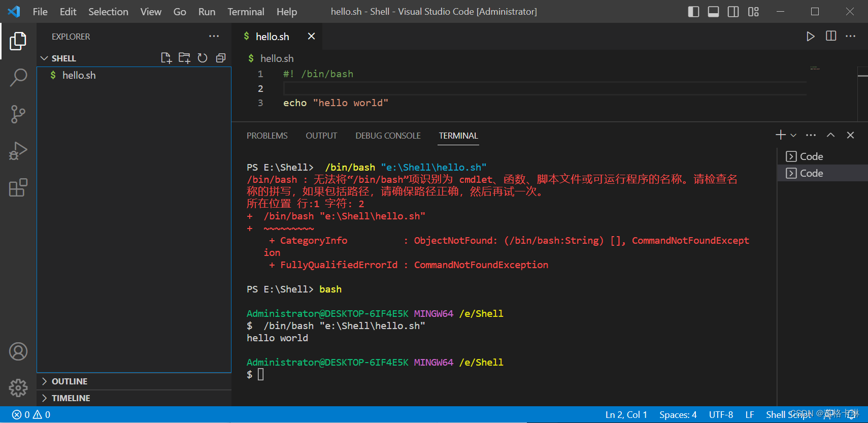Screen dimensions: 868x423
Task: Toggle the Secondary Side Bar layout button
Action: click(x=733, y=11)
